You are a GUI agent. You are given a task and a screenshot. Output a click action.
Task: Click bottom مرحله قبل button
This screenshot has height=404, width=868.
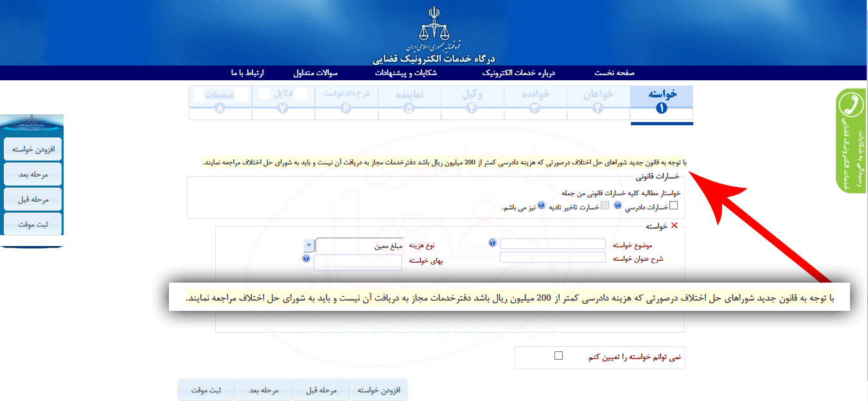(x=321, y=390)
